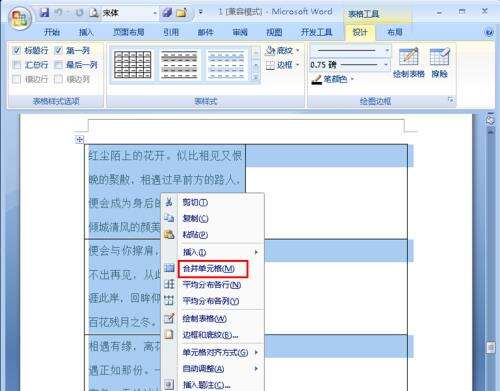
Task: Open the Word Help question mark icon
Action: [489, 32]
